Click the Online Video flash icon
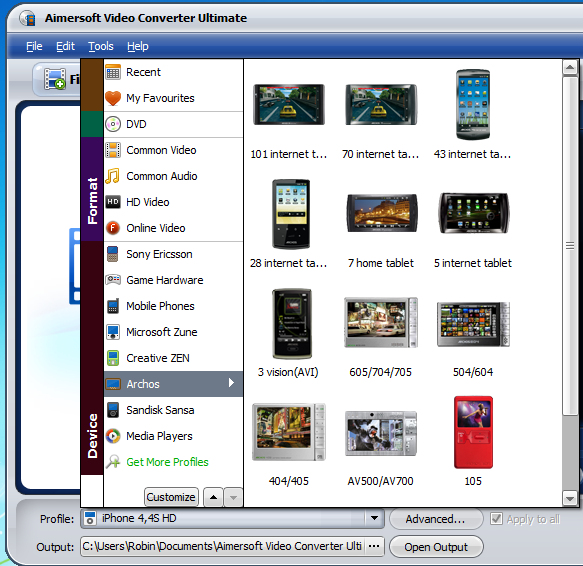 click(113, 228)
